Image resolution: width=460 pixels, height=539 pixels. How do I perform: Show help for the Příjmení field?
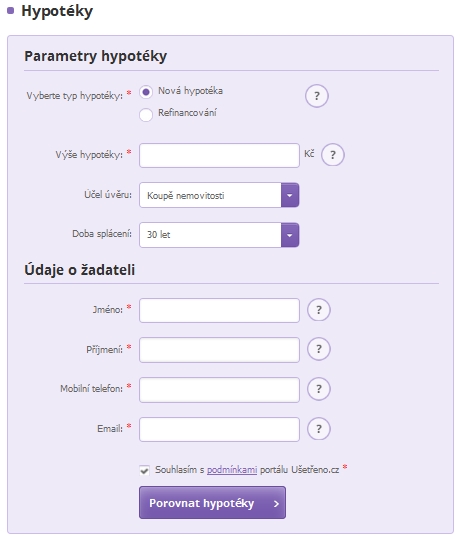319,349
